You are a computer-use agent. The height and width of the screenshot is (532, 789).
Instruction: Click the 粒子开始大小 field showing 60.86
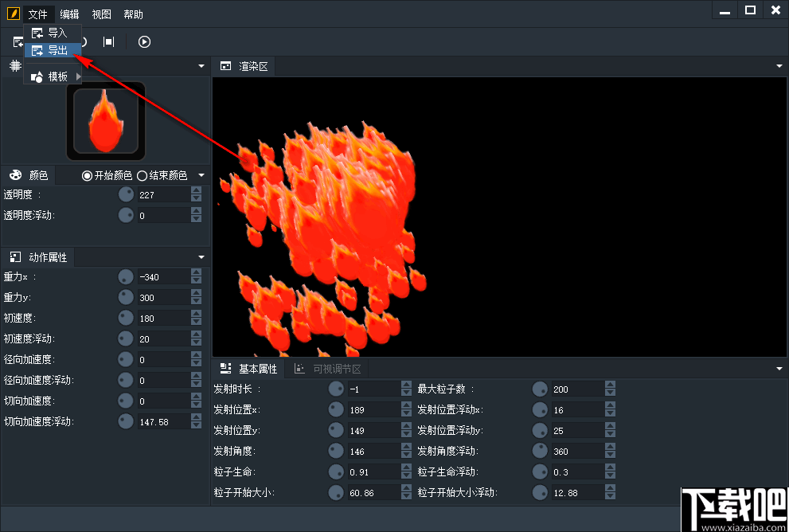(x=374, y=492)
